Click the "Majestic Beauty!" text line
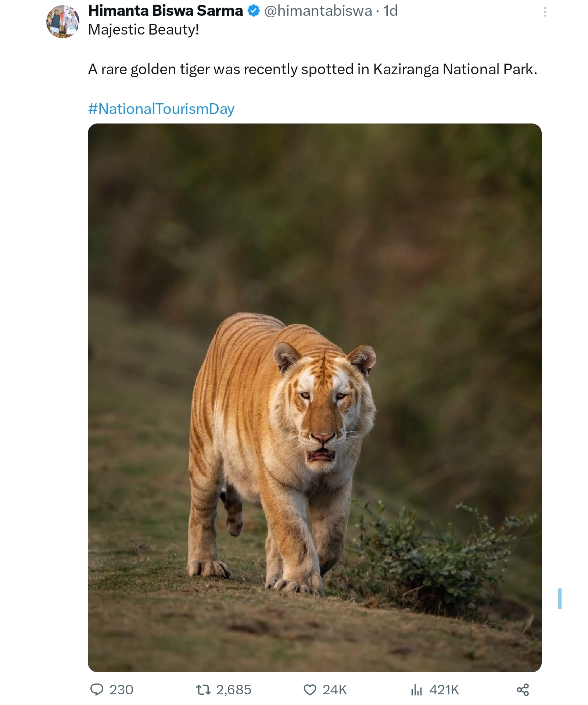This screenshot has height=705, width=588. 144,30
